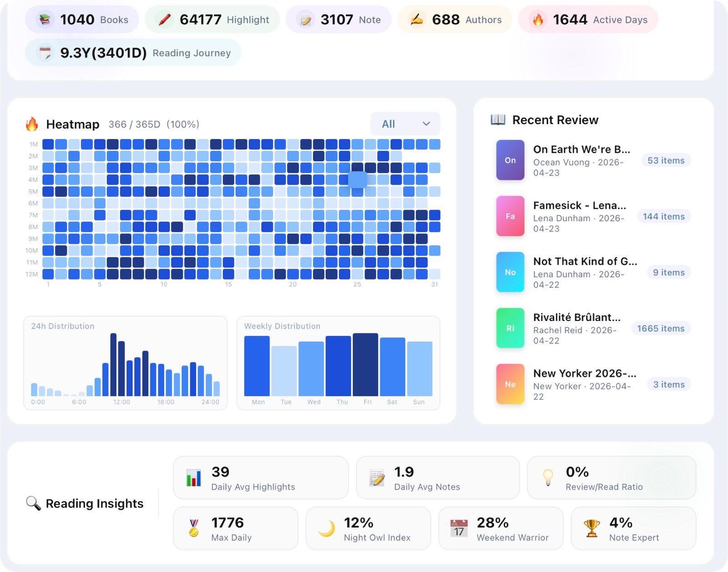Click the calendar icon beside Reading Journey
The image size is (728, 572).
(45, 53)
